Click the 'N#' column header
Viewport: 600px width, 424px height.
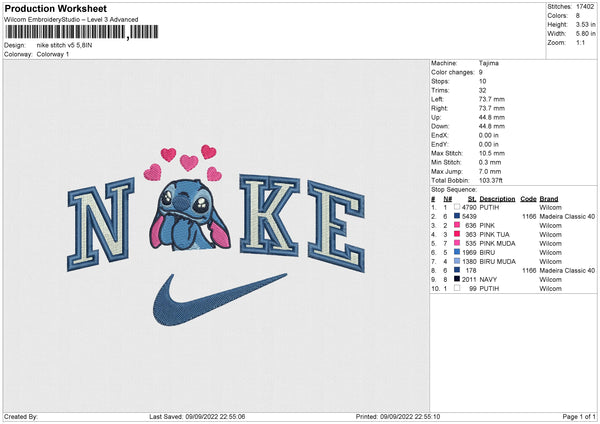(x=448, y=199)
